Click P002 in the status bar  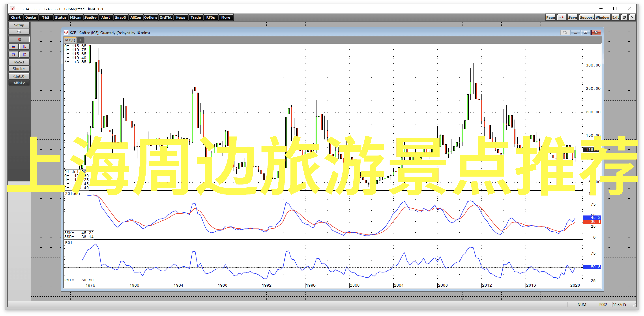[603, 305]
